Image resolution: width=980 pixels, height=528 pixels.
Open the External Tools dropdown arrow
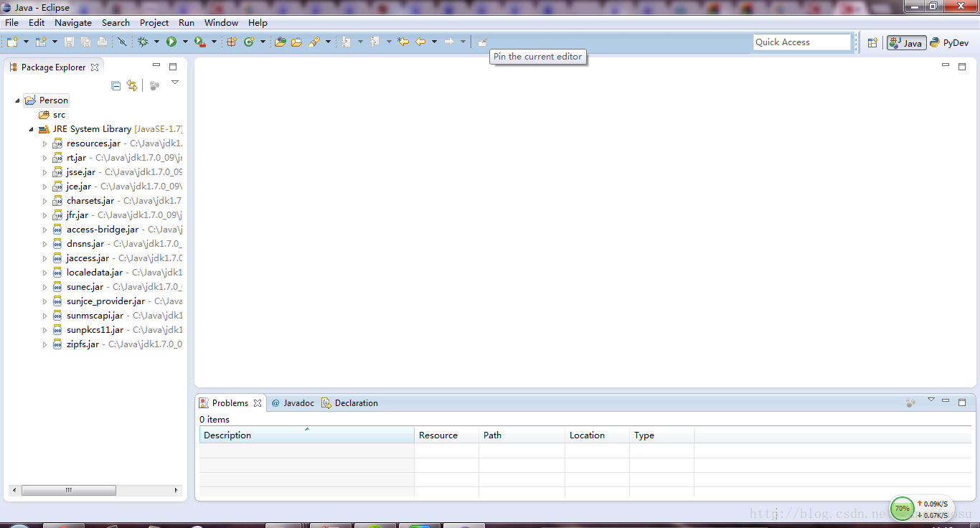point(214,42)
